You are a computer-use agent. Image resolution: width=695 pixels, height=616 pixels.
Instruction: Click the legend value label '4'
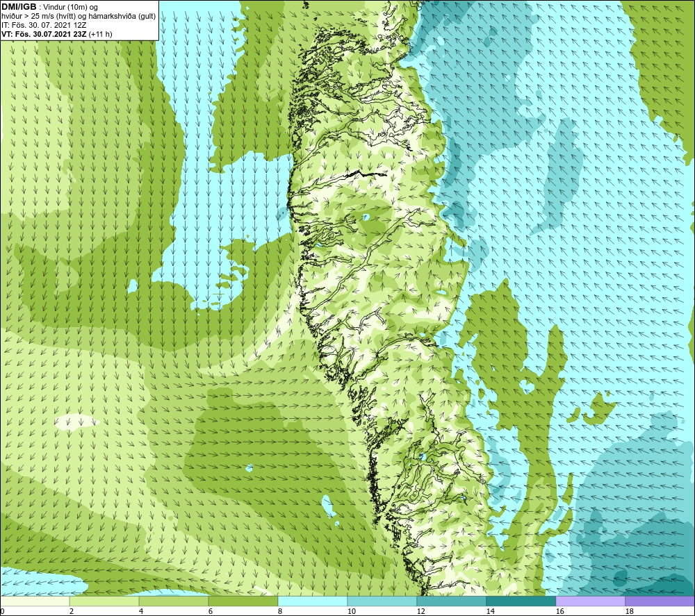(141, 611)
